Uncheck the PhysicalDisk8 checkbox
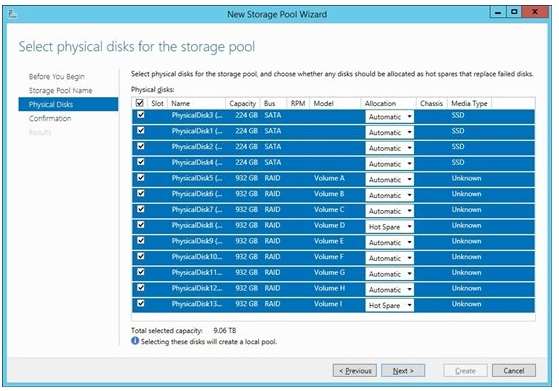 [141, 225]
